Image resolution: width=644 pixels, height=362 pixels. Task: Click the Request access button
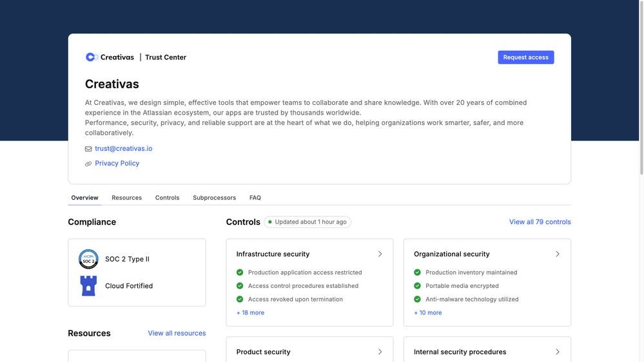[526, 57]
